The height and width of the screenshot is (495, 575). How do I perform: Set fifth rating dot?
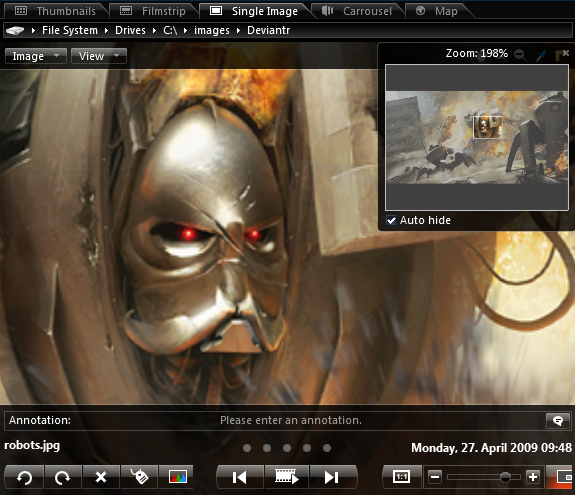pyautogui.click(x=327, y=448)
